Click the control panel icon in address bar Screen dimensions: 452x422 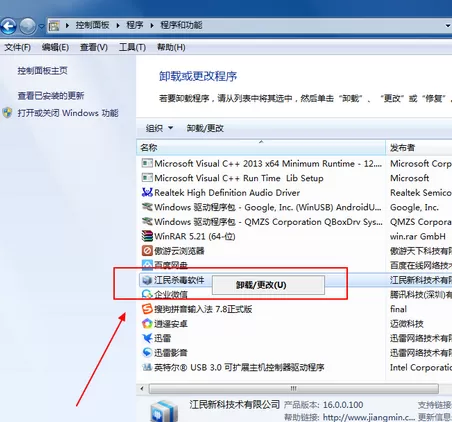(x=54, y=26)
